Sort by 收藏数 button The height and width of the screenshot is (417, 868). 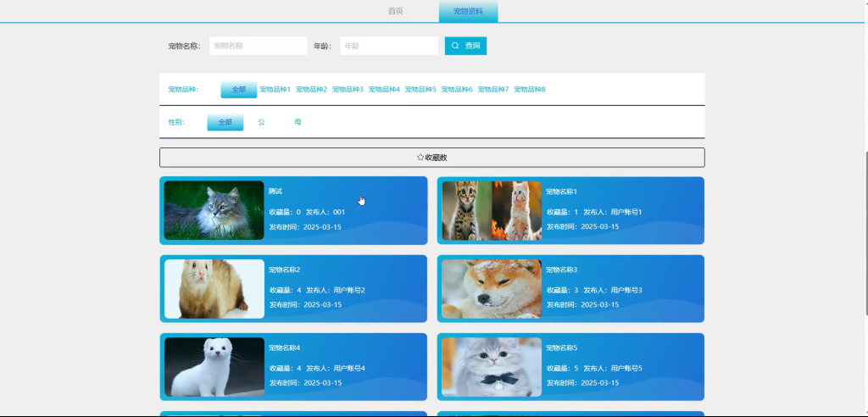[431, 158]
